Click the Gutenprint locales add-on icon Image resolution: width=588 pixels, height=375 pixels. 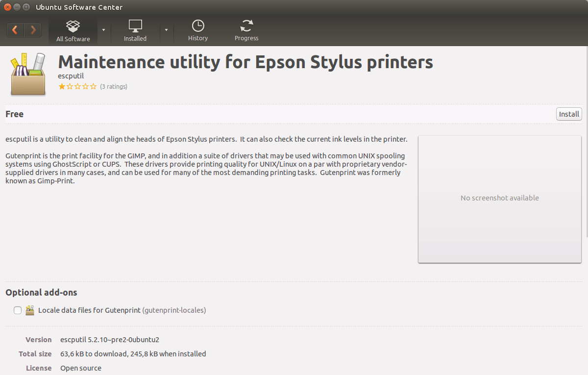tap(30, 310)
